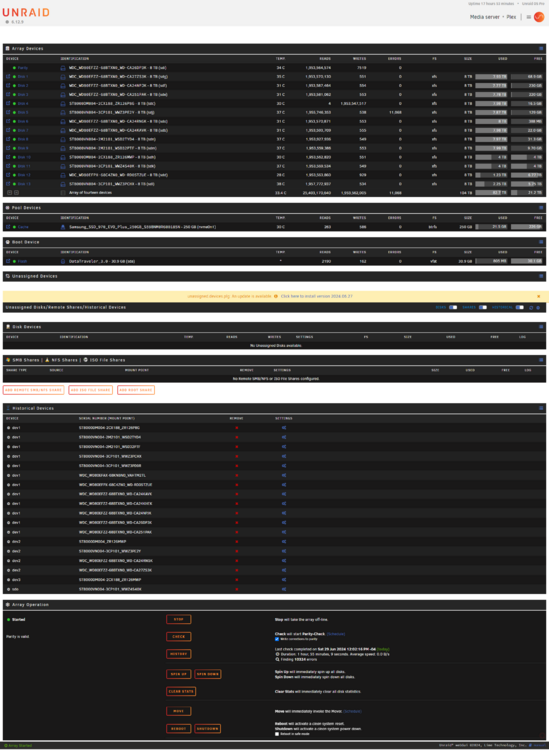Viewport: 549px width, 750px height.
Task: Open the Disk 5 device link
Action: pos(23,112)
